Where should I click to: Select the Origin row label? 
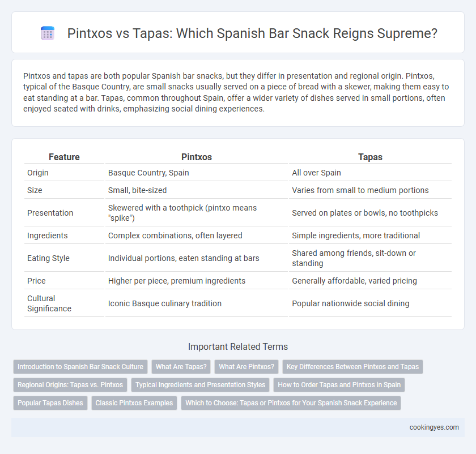point(38,173)
